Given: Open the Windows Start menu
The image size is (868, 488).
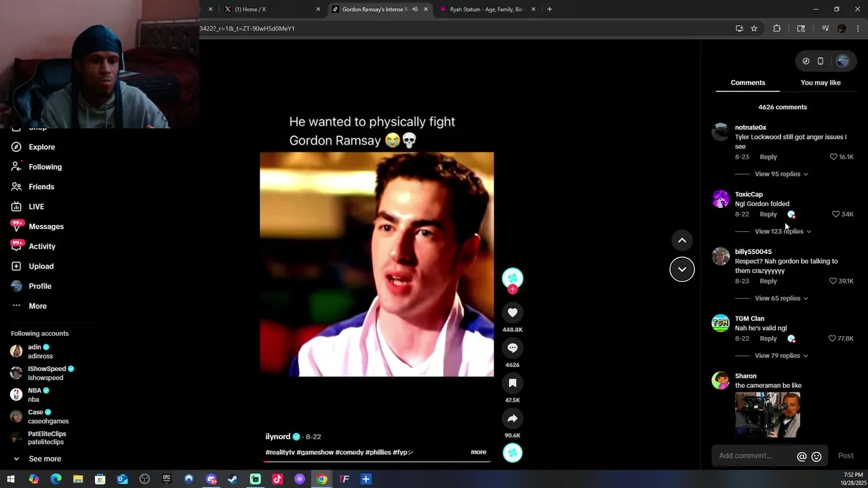Looking at the screenshot, I should [11, 479].
